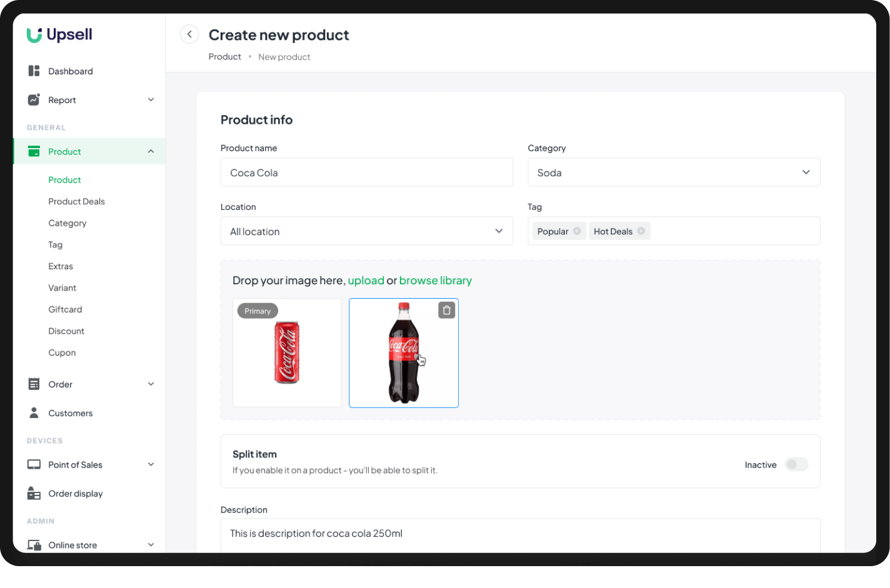Select the Product submenu item

tap(64, 180)
